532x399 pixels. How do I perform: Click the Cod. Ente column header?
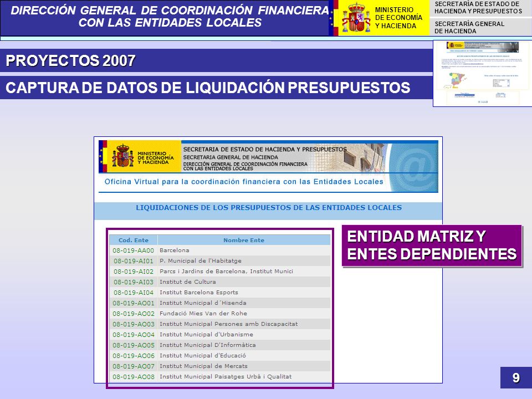click(134, 240)
